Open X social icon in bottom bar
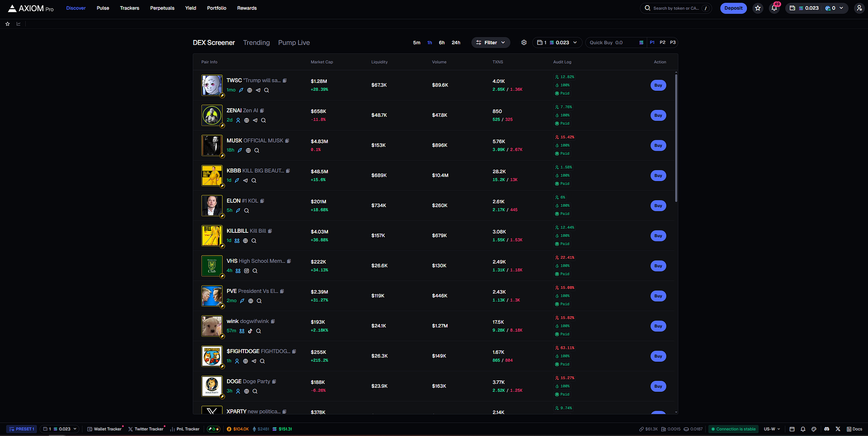This screenshot has height=436, width=868. [x=838, y=429]
